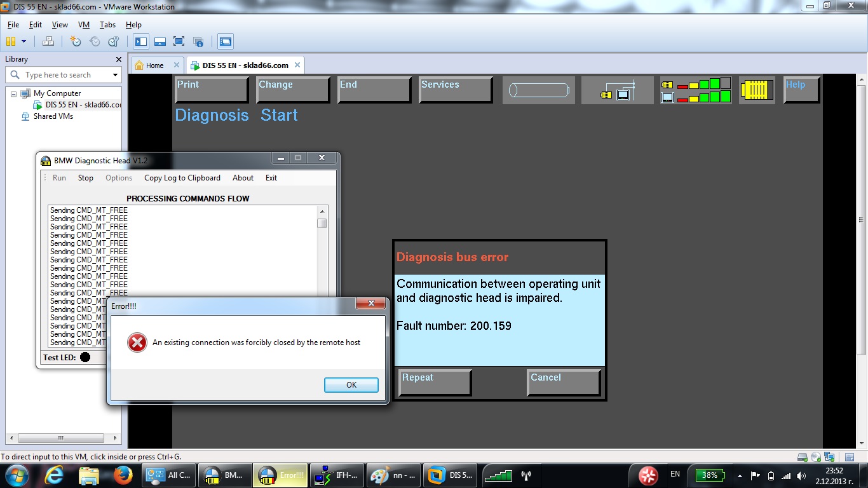The image size is (868, 488).
Task: Open the power options dropdown arrow
Action: (24, 41)
